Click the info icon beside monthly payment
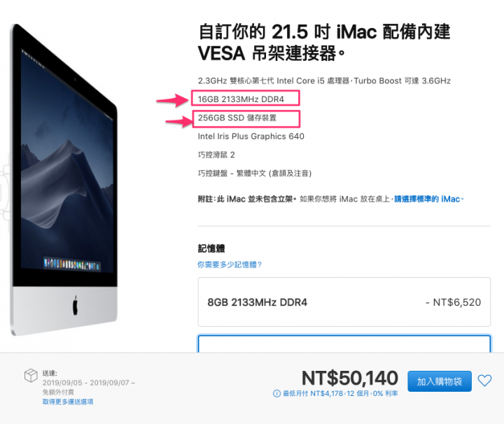The height and width of the screenshot is (424, 504). coord(276,393)
